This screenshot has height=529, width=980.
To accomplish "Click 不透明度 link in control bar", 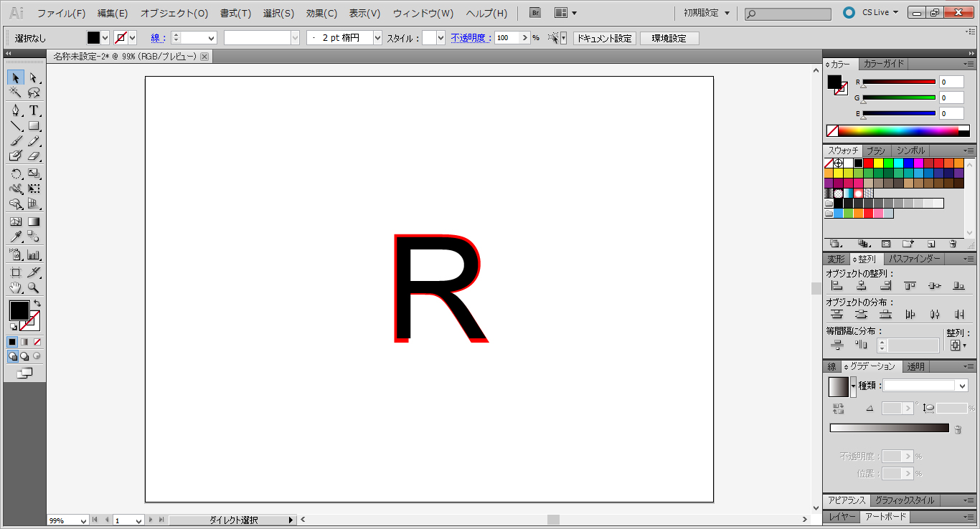I will 470,38.
